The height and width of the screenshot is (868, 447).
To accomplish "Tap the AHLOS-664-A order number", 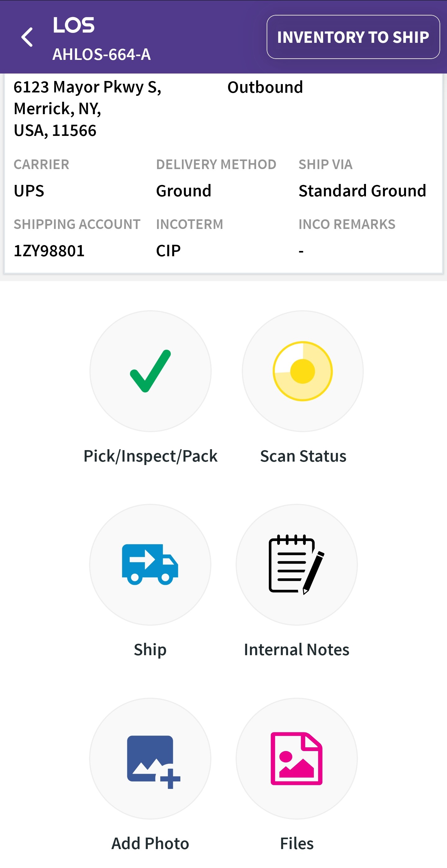I will 102,54.
